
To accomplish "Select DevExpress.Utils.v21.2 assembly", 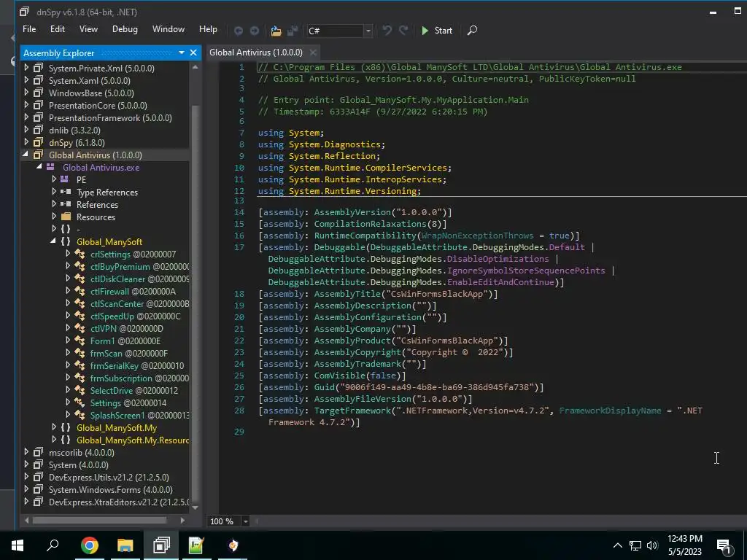I will pyautogui.click(x=109, y=477).
